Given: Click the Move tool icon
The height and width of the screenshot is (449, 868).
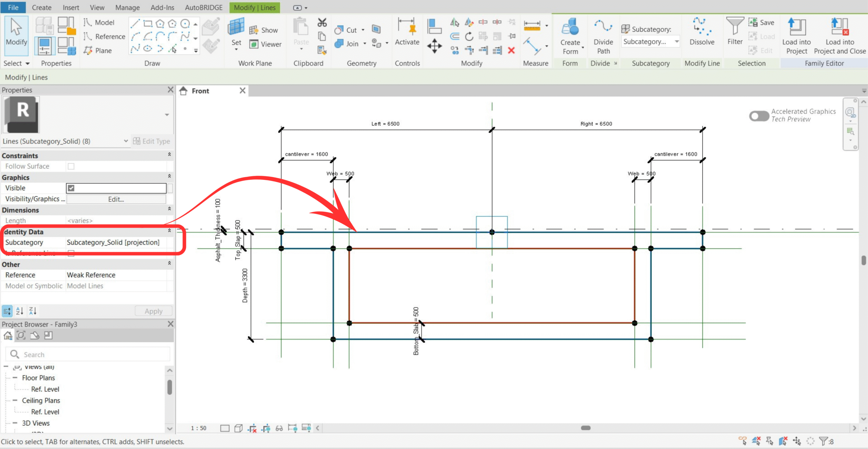Looking at the screenshot, I should point(434,46).
